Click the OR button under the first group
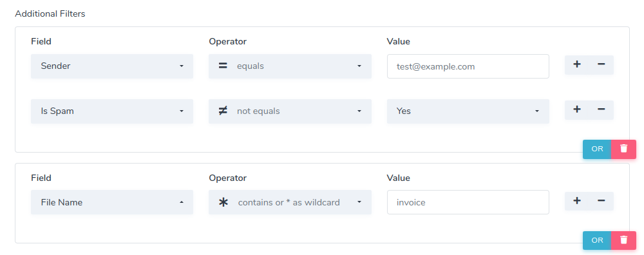This screenshot has height=255, width=644. click(597, 149)
